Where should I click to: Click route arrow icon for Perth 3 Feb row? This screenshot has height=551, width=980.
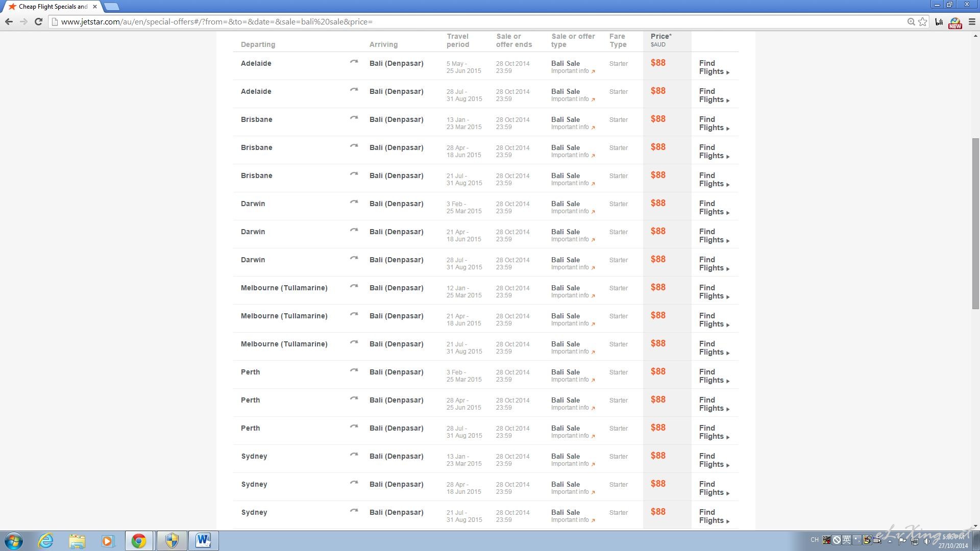[354, 370]
